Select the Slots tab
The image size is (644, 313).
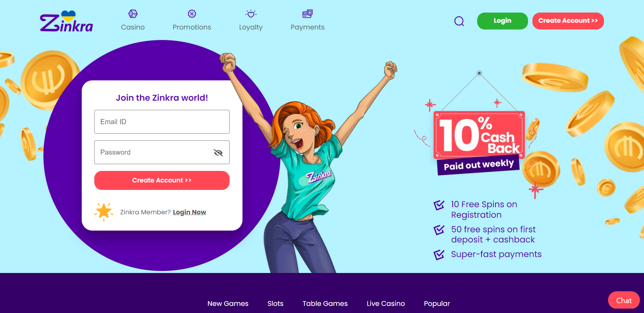click(x=275, y=304)
